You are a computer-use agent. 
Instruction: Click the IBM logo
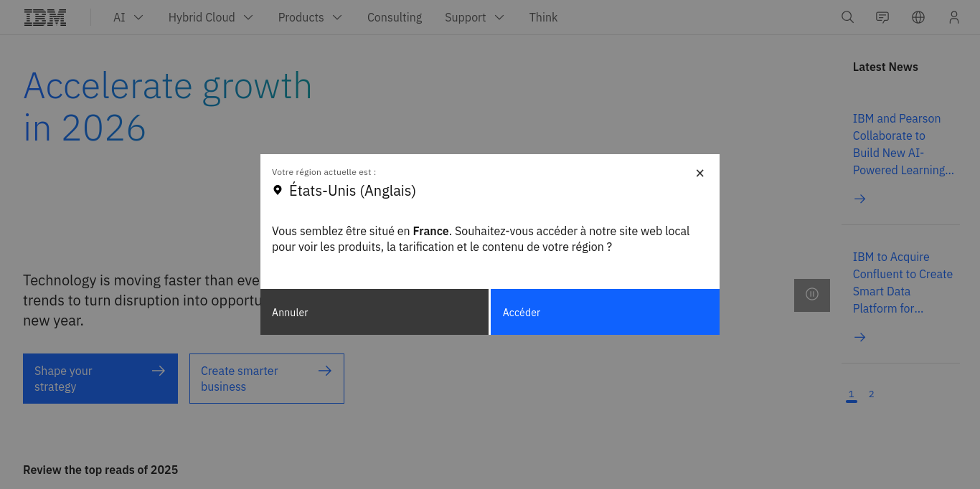45,17
